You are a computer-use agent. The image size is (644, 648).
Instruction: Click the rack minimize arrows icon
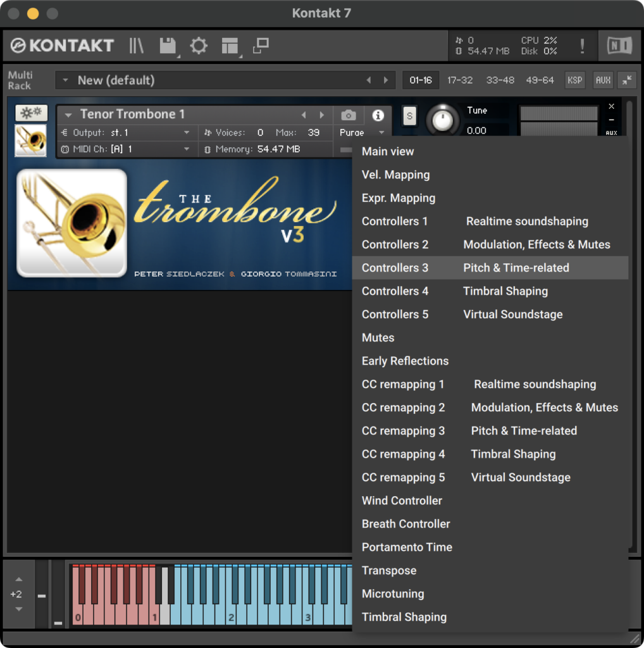click(627, 80)
